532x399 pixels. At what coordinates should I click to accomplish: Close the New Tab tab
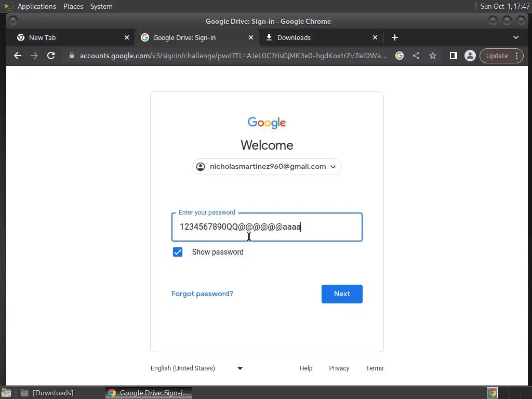(127, 37)
